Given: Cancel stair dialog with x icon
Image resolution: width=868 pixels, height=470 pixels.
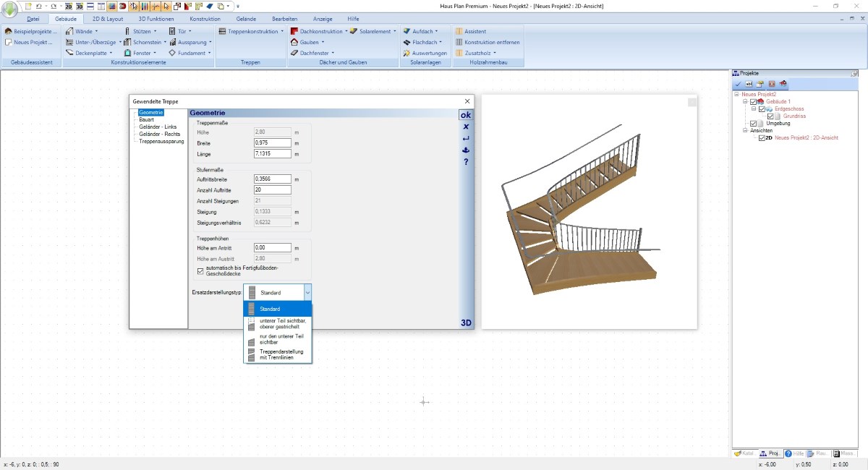Looking at the screenshot, I should [x=466, y=127].
